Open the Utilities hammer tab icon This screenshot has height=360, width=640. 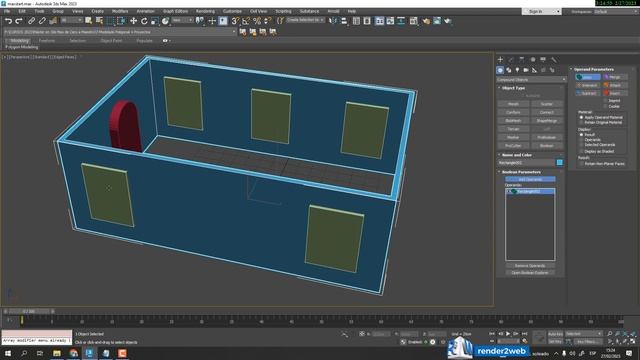(x=554, y=60)
